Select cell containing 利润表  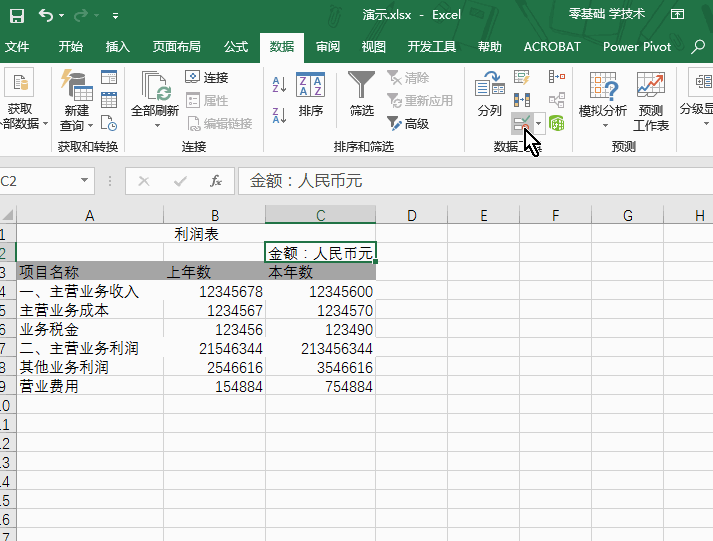click(x=196, y=234)
